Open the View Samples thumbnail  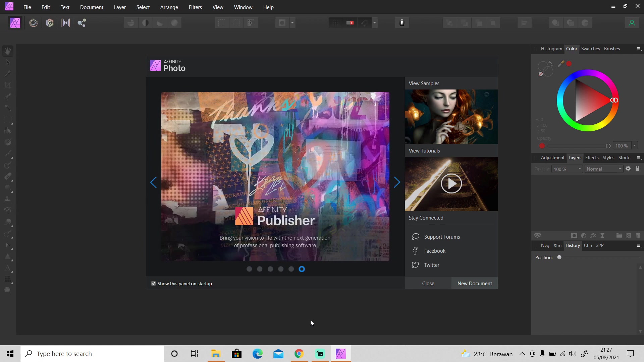click(x=451, y=117)
